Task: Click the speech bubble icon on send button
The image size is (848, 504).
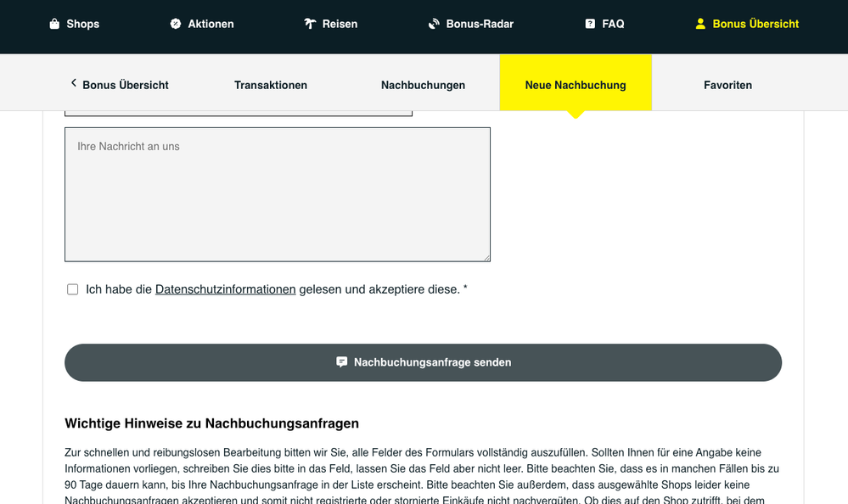Action: click(341, 362)
